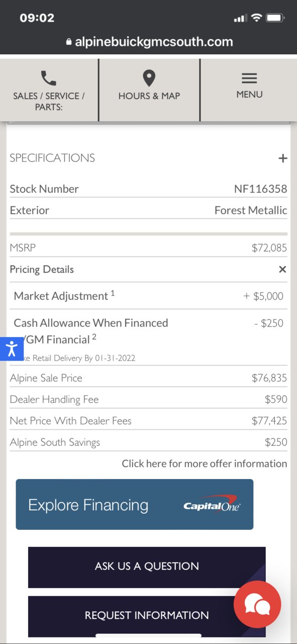This screenshot has width=297, height=644.
Task: Click the Ask Us A Question button
Action: click(x=147, y=567)
